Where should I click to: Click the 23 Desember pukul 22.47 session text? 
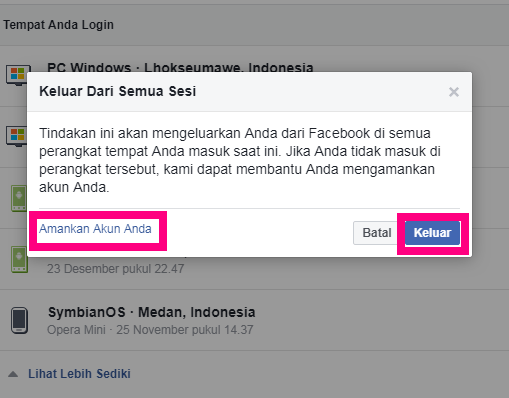tap(115, 269)
